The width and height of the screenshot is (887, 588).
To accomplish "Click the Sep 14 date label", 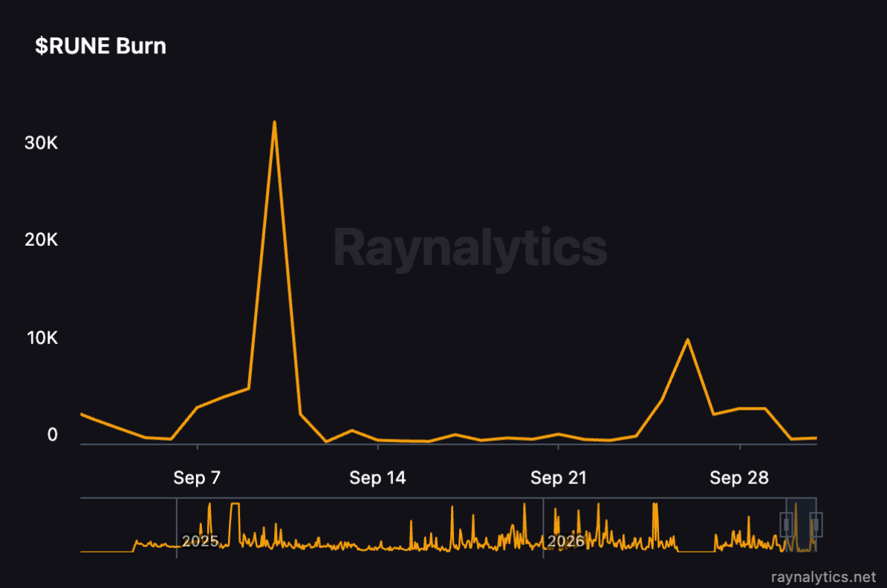I will 377,478.
